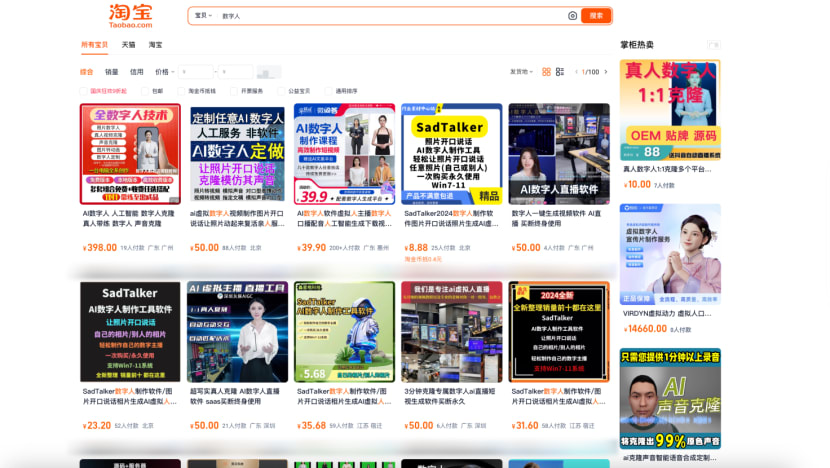The width and height of the screenshot is (830, 468).
Task: Go to next results page arrow
Action: tap(608, 72)
